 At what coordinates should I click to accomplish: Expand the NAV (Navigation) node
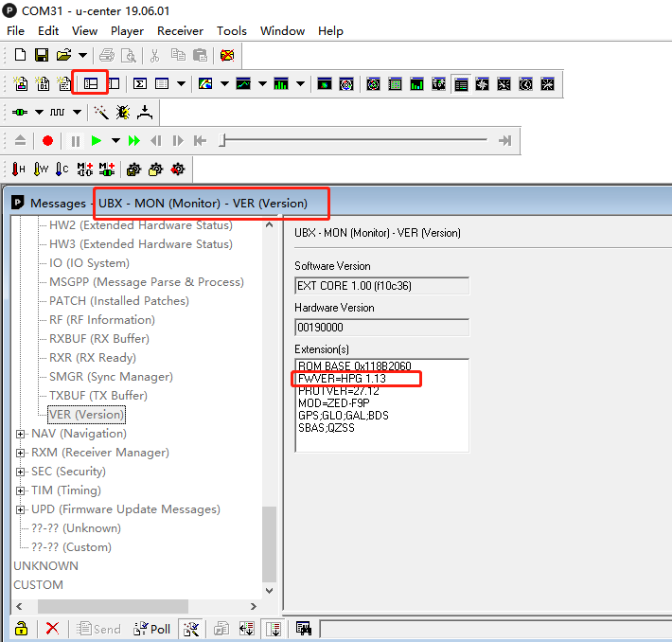click(x=20, y=434)
